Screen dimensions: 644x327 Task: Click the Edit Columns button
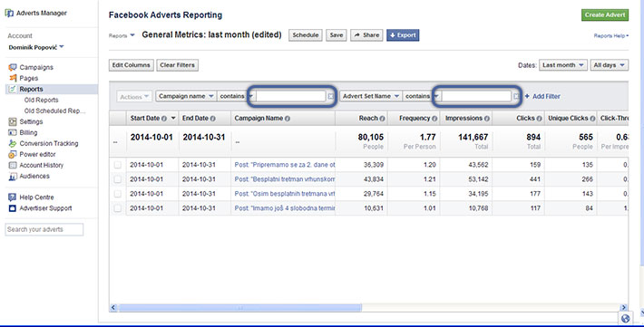(132, 65)
